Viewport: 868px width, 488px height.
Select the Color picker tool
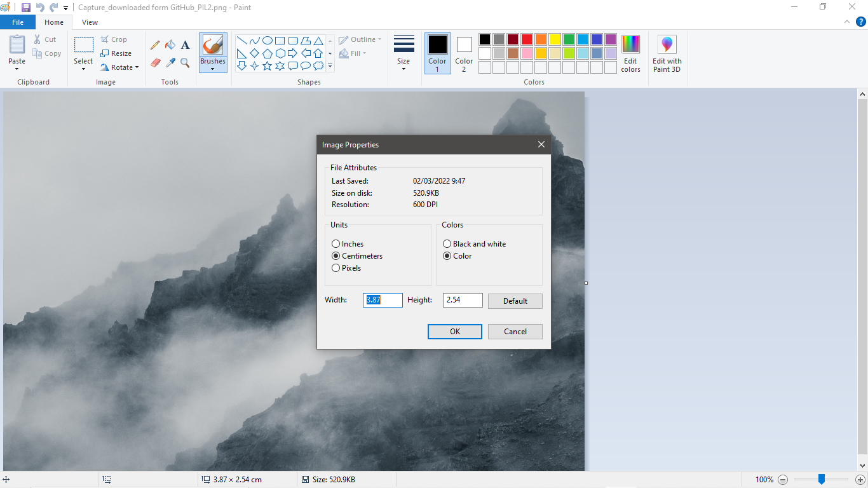coord(170,63)
